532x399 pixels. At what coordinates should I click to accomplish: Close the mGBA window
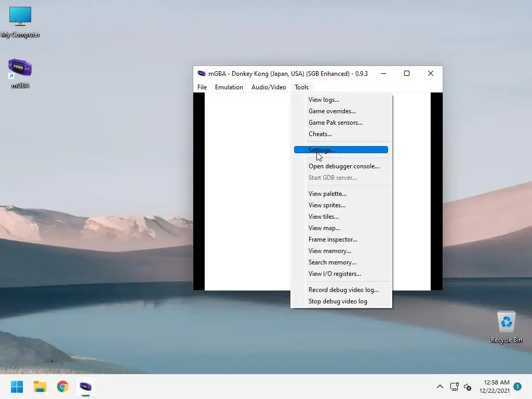[x=431, y=73]
